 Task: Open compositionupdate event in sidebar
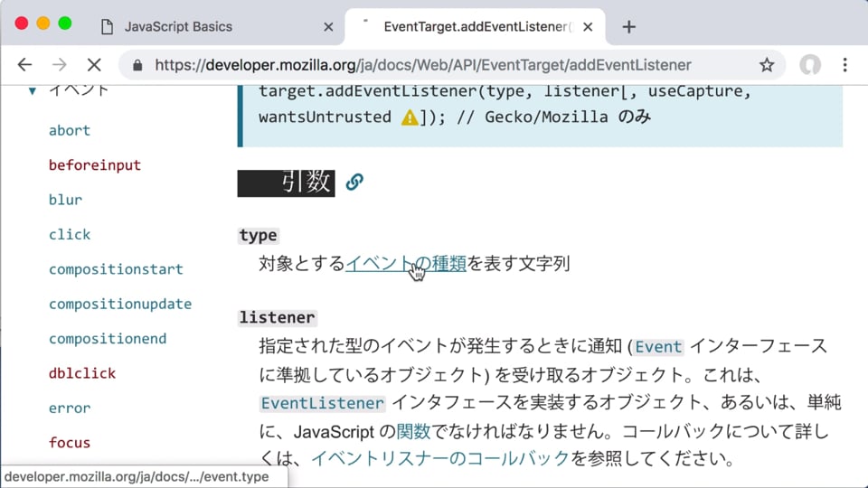pyautogui.click(x=120, y=304)
